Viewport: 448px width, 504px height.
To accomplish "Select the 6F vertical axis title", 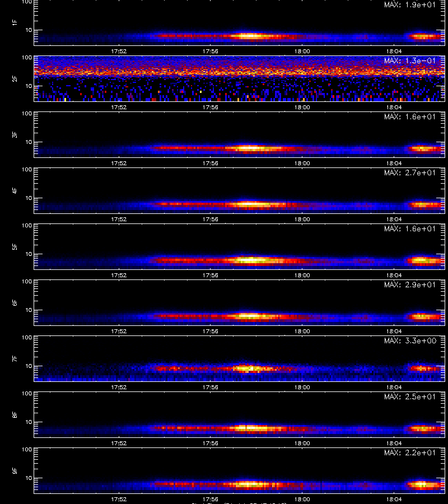I will 15,303.
